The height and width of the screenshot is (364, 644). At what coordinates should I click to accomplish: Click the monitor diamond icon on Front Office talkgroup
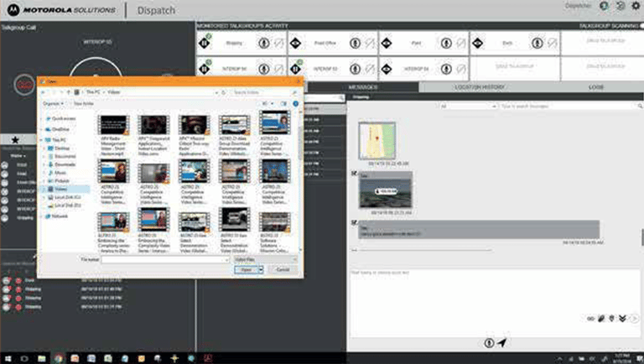(x=295, y=43)
